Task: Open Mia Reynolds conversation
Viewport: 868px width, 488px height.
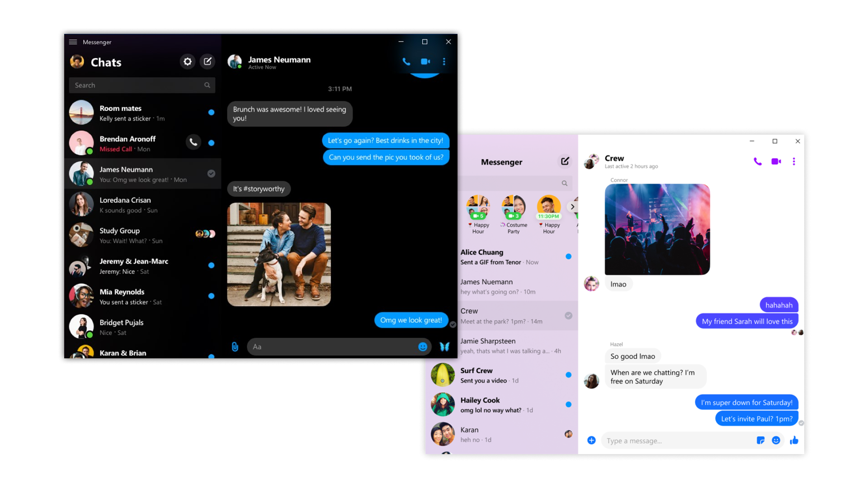Action: pyautogui.click(x=143, y=296)
